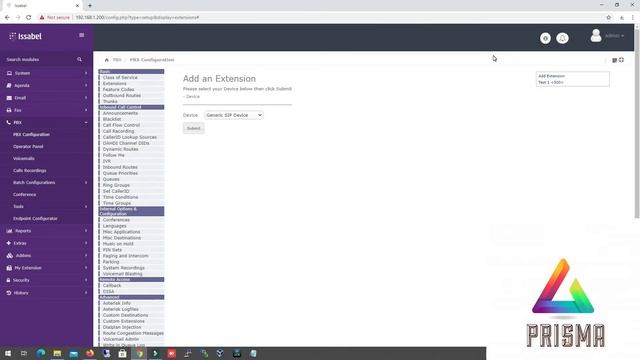
Task: Expand Batch Configurations submenu
Action: [47, 182]
